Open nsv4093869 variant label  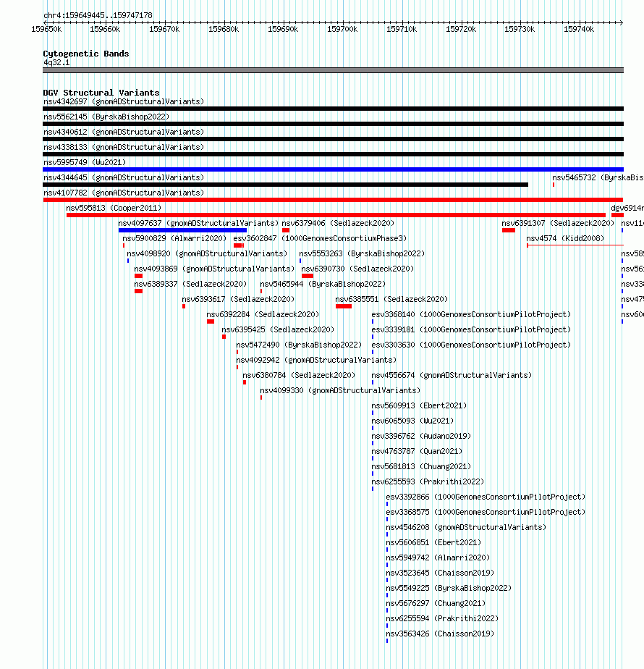tap(214, 269)
